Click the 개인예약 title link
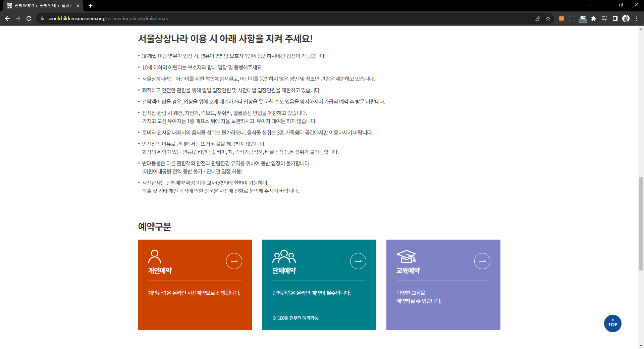 point(160,270)
